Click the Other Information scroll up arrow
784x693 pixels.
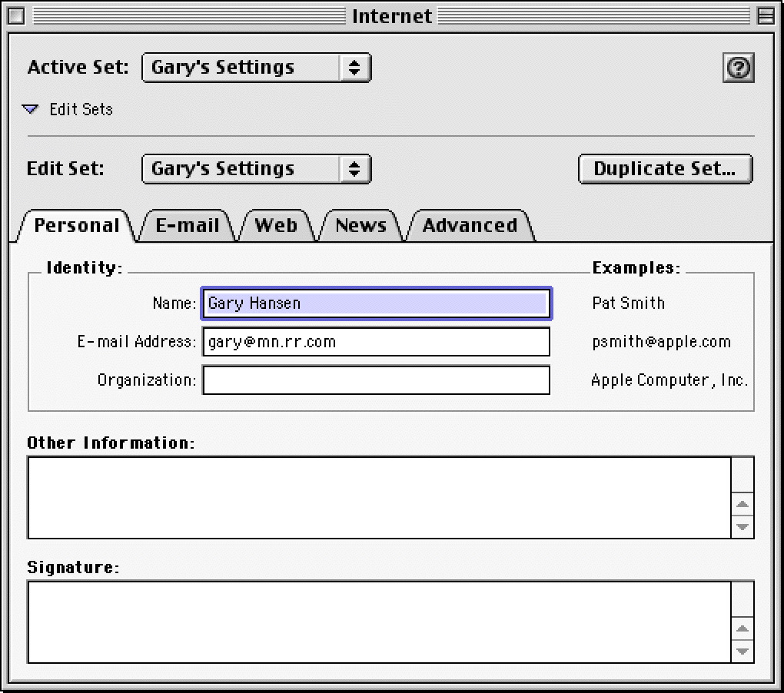point(742,504)
